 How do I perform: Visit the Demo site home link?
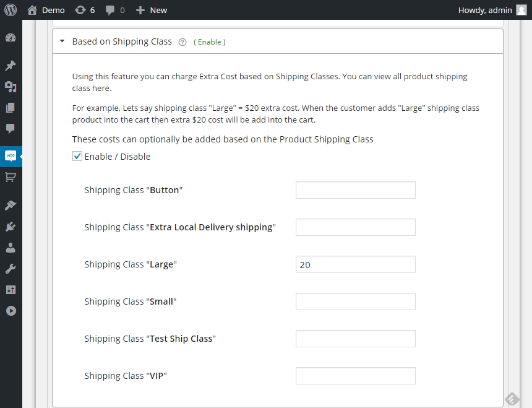46,10
